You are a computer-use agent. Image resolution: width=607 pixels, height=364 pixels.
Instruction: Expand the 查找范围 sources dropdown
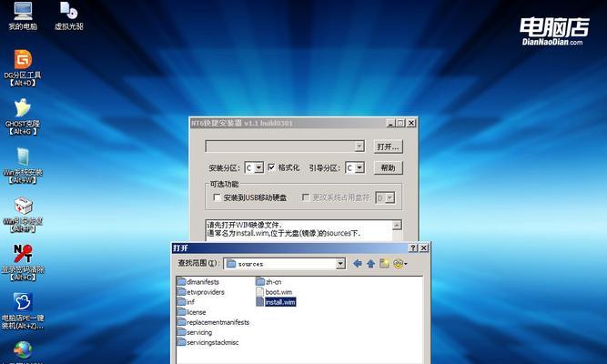340,264
